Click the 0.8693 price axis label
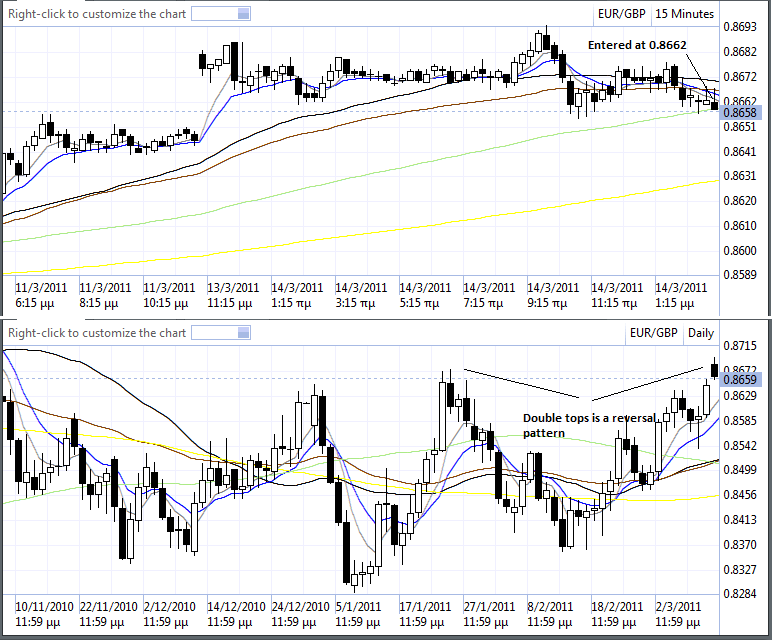 (740, 27)
